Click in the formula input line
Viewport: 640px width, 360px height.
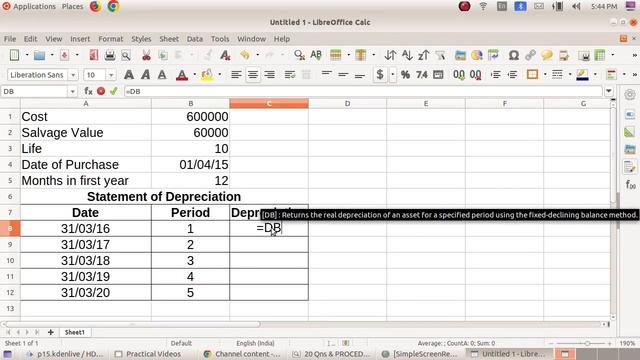click(x=363, y=91)
